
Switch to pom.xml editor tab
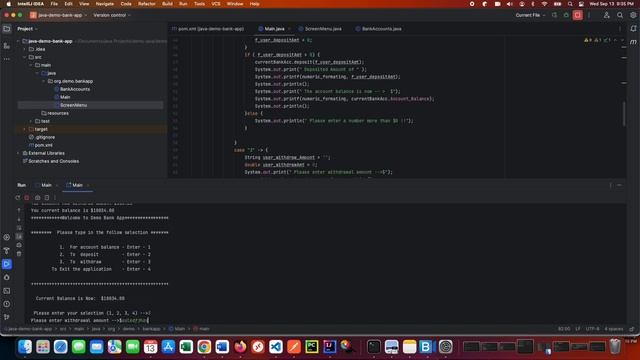tap(208, 29)
